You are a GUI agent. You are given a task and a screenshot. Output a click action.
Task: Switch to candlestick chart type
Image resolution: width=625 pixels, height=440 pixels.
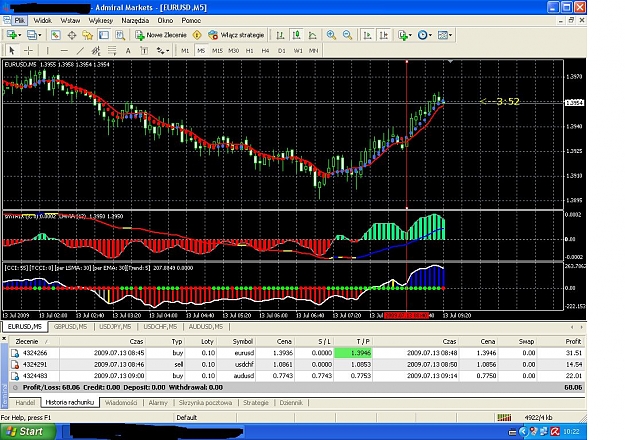(296, 35)
